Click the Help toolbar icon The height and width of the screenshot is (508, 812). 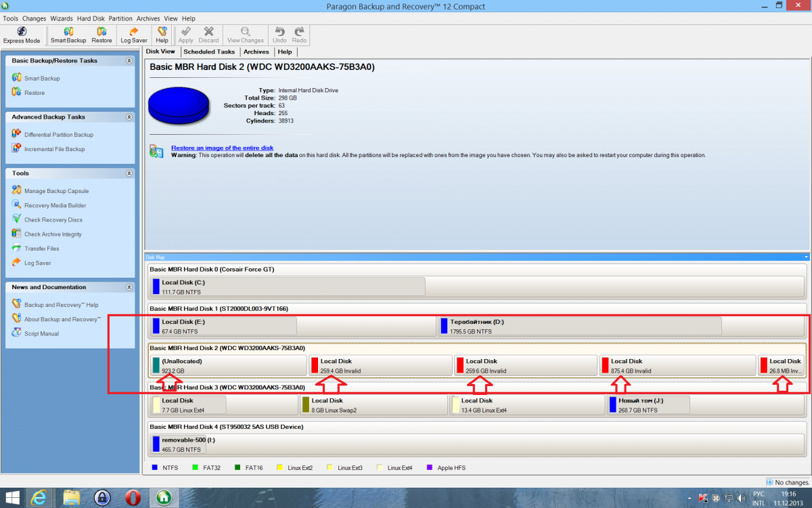point(162,35)
